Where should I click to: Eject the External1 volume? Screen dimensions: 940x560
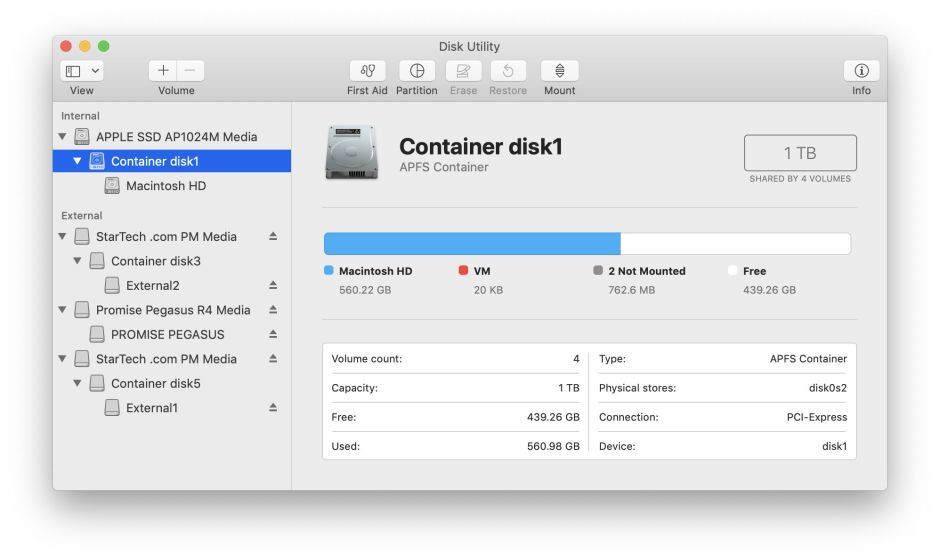pyautogui.click(x=273, y=408)
